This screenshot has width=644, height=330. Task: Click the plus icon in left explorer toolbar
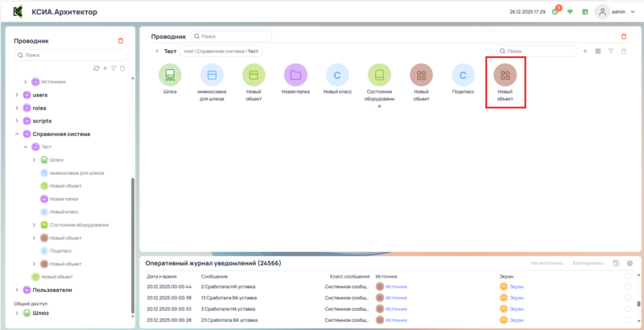click(x=105, y=68)
